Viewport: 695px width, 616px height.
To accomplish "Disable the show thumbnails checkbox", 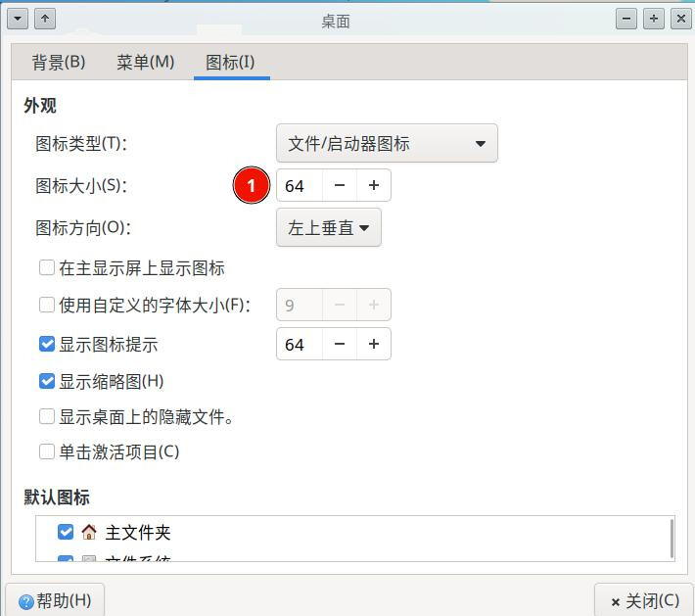I will click(47, 381).
